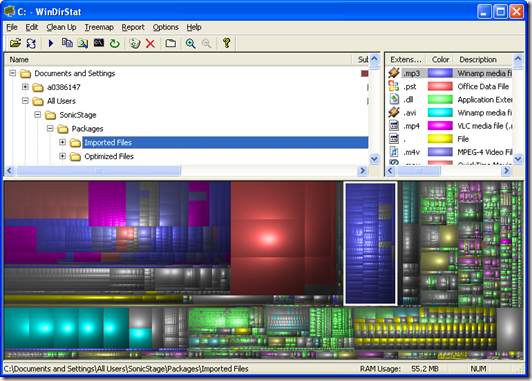This screenshot has height=381, width=532.
Task: Collapse the All Users folder node
Action: click(x=25, y=101)
